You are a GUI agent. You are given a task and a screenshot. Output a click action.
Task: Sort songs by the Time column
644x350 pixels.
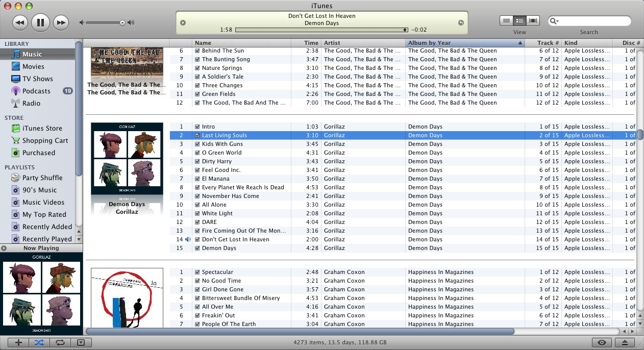311,43
